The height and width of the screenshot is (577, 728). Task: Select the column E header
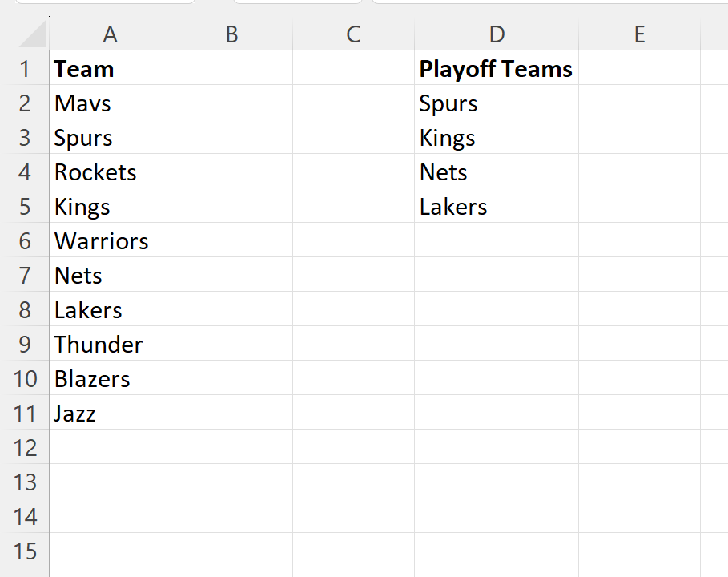coord(638,34)
